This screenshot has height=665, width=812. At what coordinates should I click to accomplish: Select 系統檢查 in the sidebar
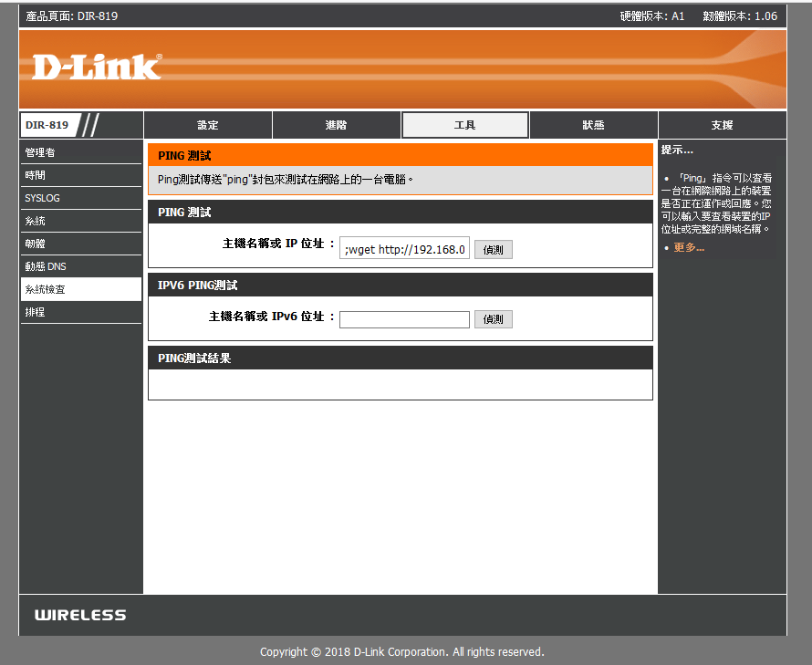point(81,289)
